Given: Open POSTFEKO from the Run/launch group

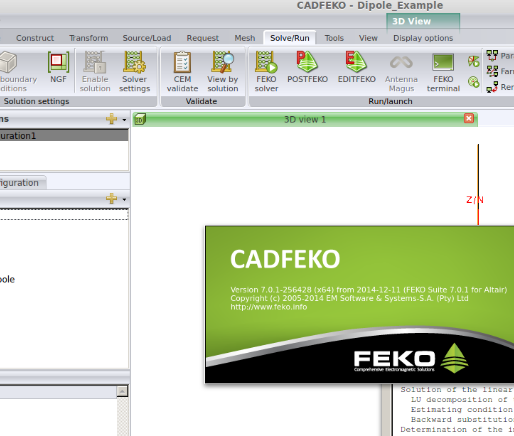Looking at the screenshot, I should click(307, 67).
